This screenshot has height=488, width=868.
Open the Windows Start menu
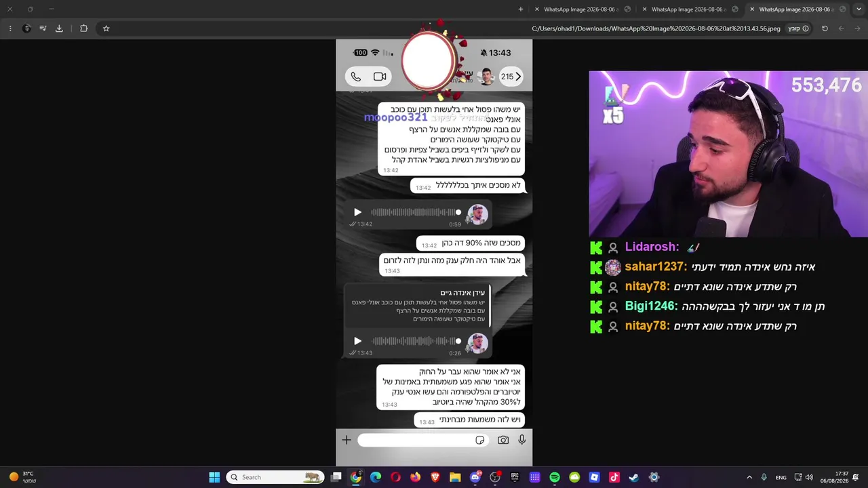coord(214,477)
